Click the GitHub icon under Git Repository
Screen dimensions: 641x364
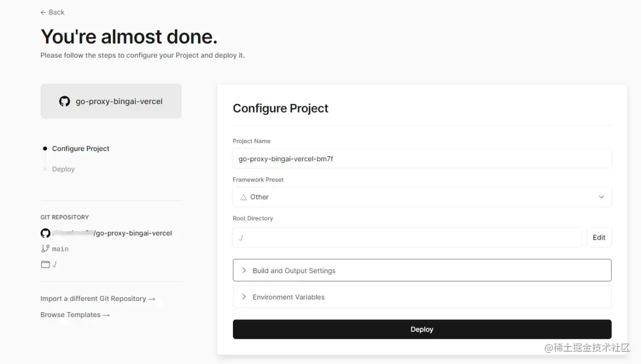(45, 233)
